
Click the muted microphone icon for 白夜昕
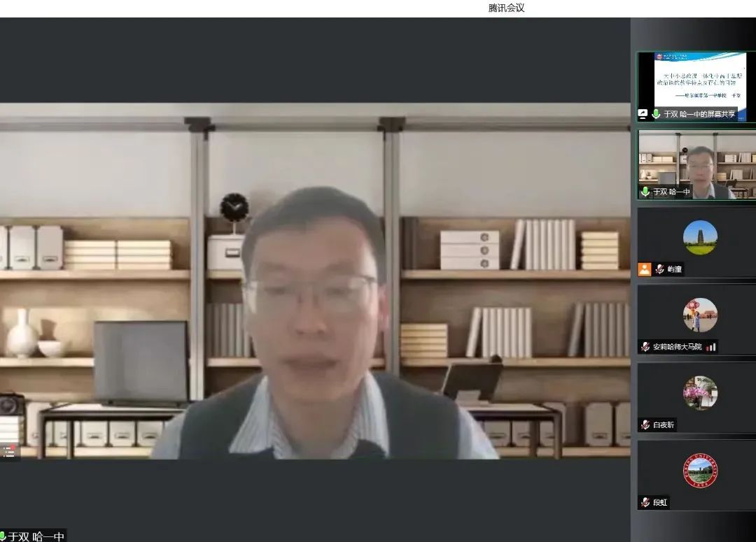[645, 425]
